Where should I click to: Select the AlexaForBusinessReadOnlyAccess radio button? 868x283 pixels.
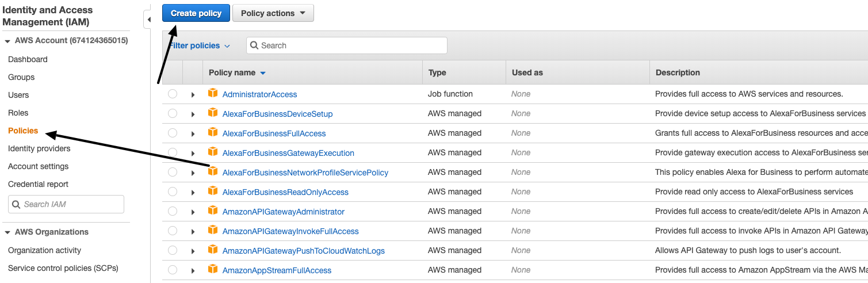point(173,192)
